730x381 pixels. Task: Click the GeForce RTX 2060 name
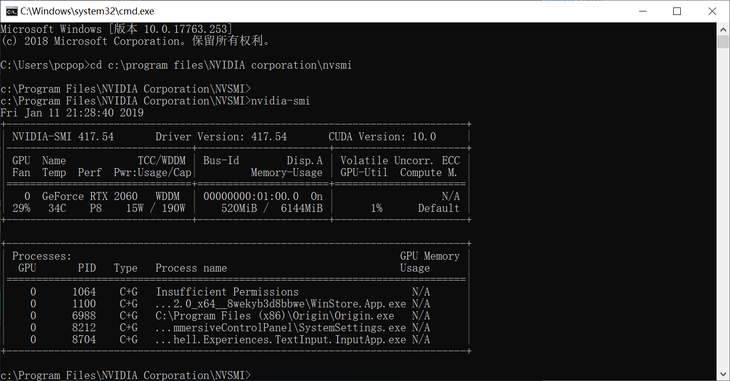(x=90, y=196)
